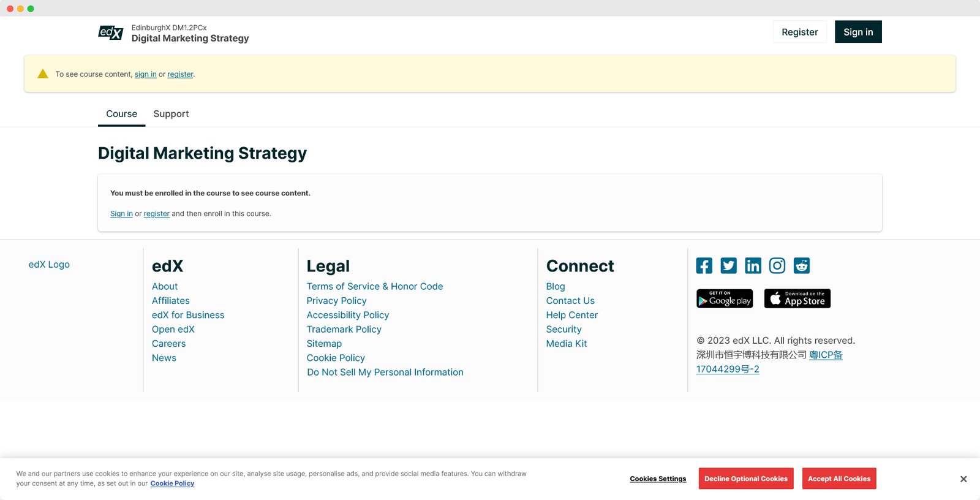Click 'Sign in' link in enrollment box
Viewport: 980px width, 500px height.
point(121,214)
